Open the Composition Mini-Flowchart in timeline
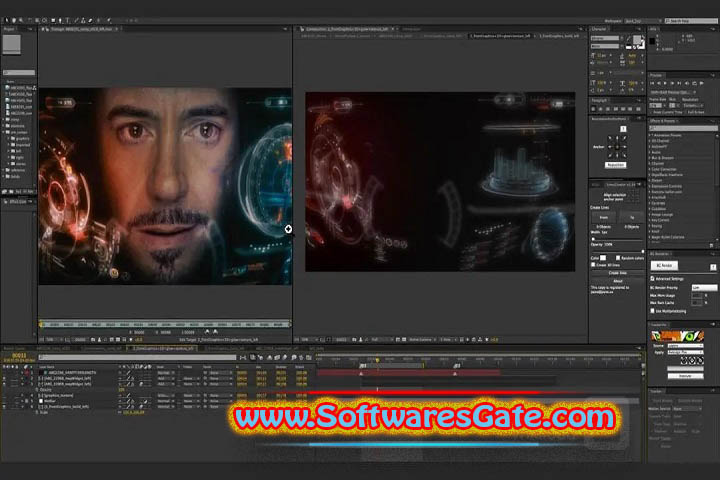The height and width of the screenshot is (480, 720). (x=243, y=357)
